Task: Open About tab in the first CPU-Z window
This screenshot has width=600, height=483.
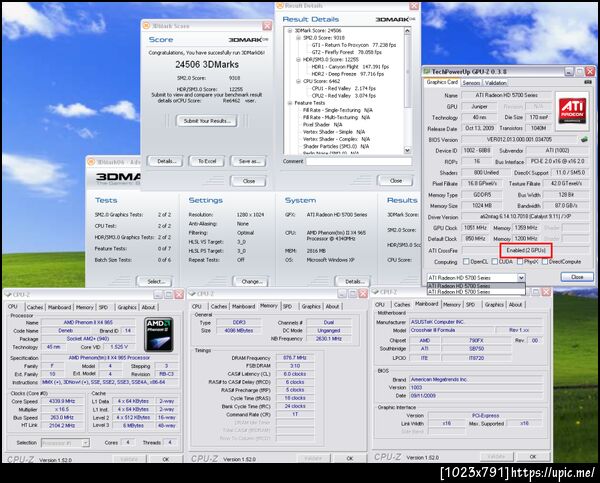Action: pyautogui.click(x=148, y=307)
